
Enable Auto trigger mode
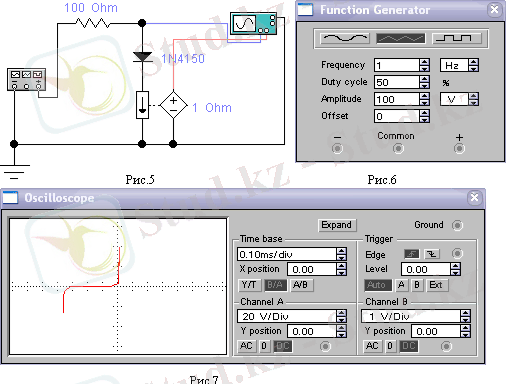[378, 285]
